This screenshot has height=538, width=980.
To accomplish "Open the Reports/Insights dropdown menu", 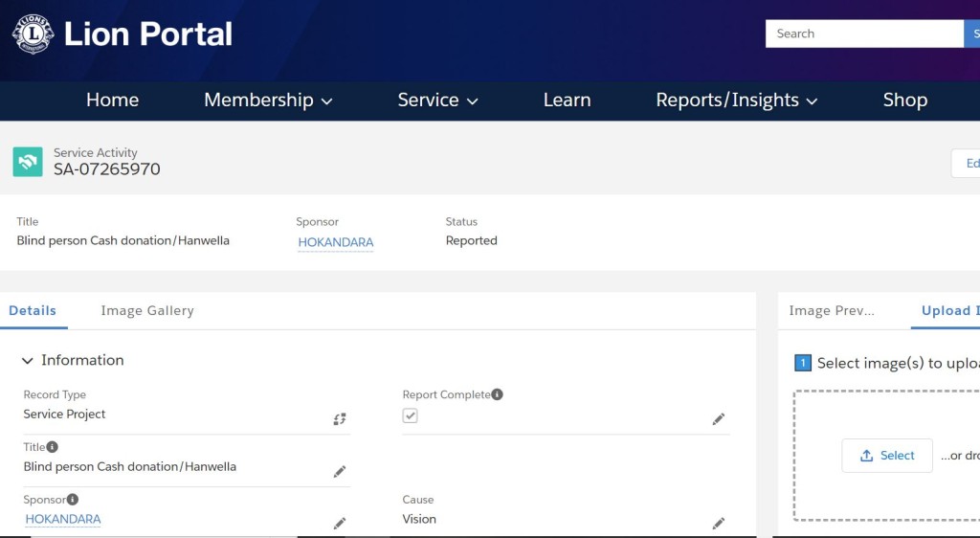I will pyautogui.click(x=736, y=100).
